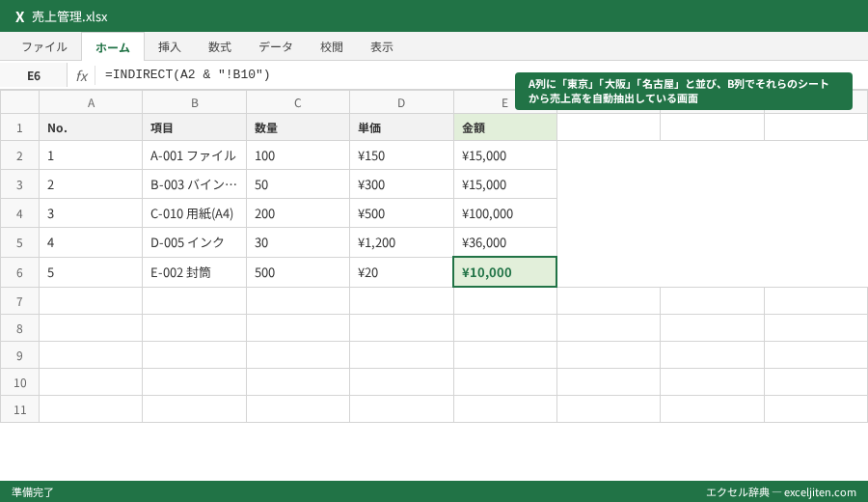The height and width of the screenshot is (502, 868).
Task: Select the ホーム tab
Action: click(x=113, y=47)
